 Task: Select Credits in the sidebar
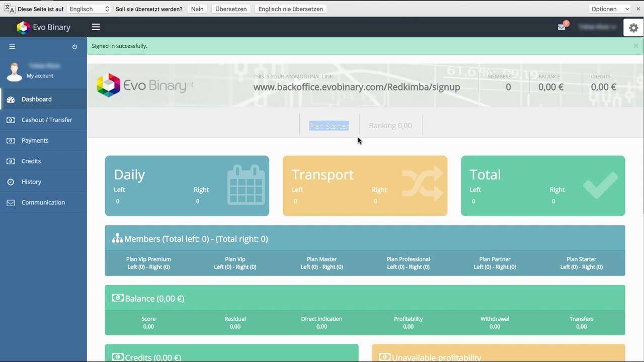click(43, 161)
